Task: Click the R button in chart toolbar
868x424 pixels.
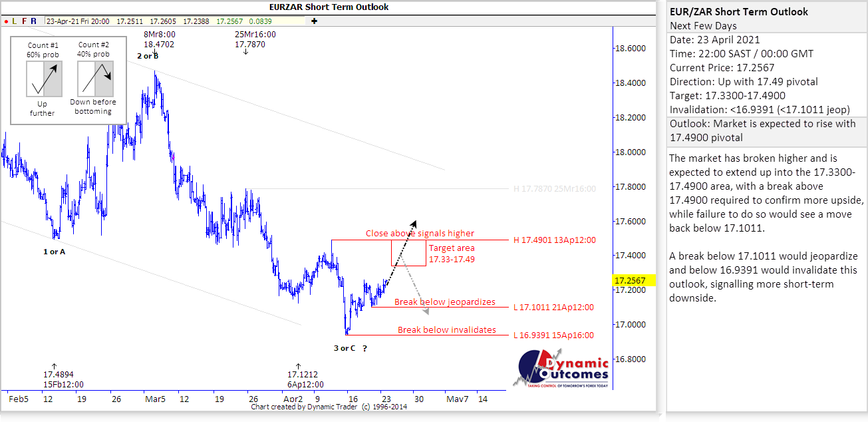Action: point(33,21)
